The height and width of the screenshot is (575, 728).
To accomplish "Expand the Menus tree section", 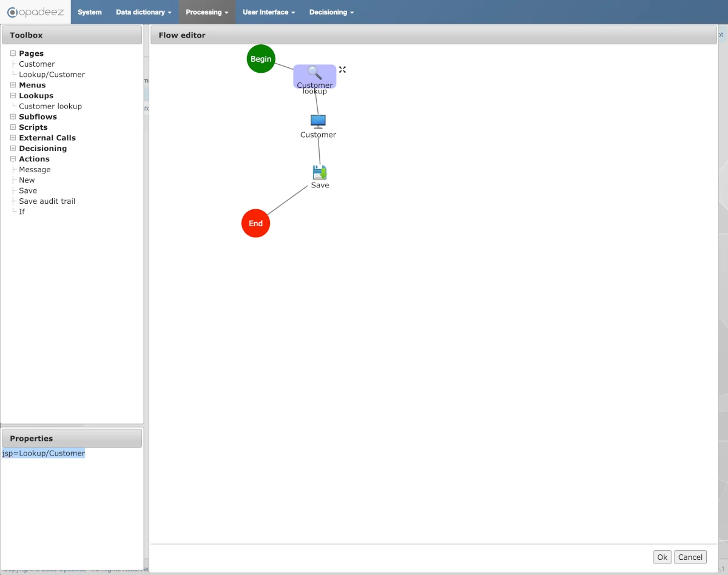I will click(x=13, y=85).
